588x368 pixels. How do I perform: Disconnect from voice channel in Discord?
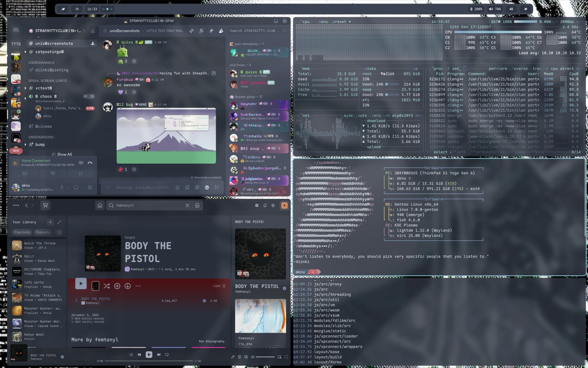[x=90, y=163]
